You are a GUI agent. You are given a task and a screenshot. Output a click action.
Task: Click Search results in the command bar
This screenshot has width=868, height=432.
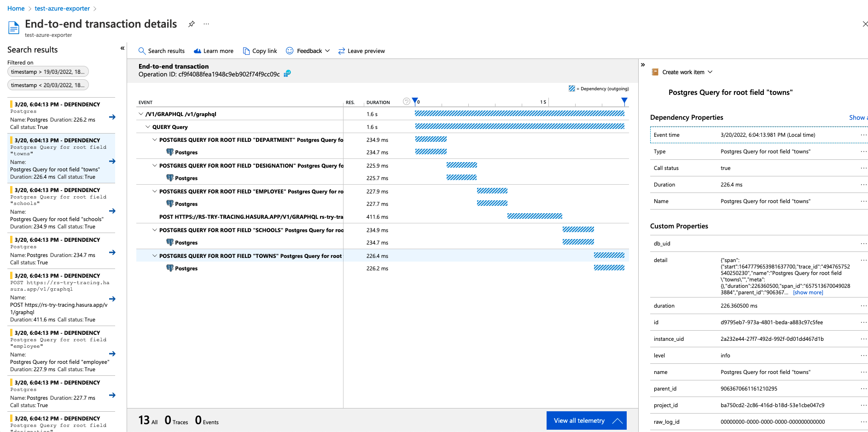[x=162, y=51]
